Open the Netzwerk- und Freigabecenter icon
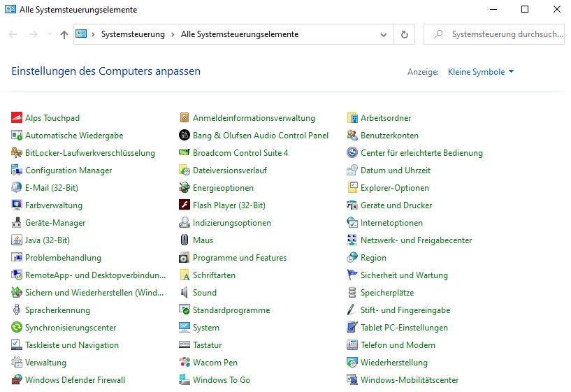This screenshot has width=571, height=392. pyautogui.click(x=352, y=240)
